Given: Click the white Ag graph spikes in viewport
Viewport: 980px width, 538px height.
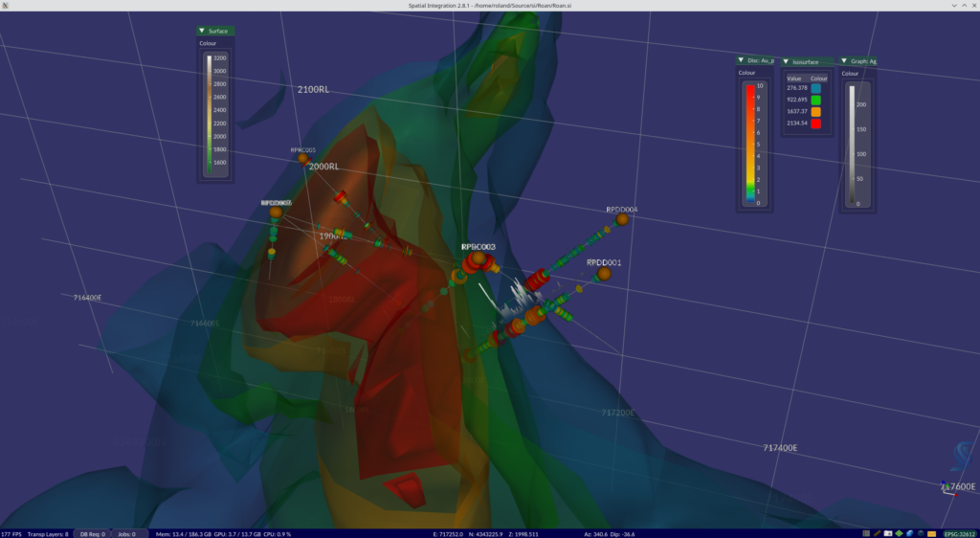Looking at the screenshot, I should (516, 302).
